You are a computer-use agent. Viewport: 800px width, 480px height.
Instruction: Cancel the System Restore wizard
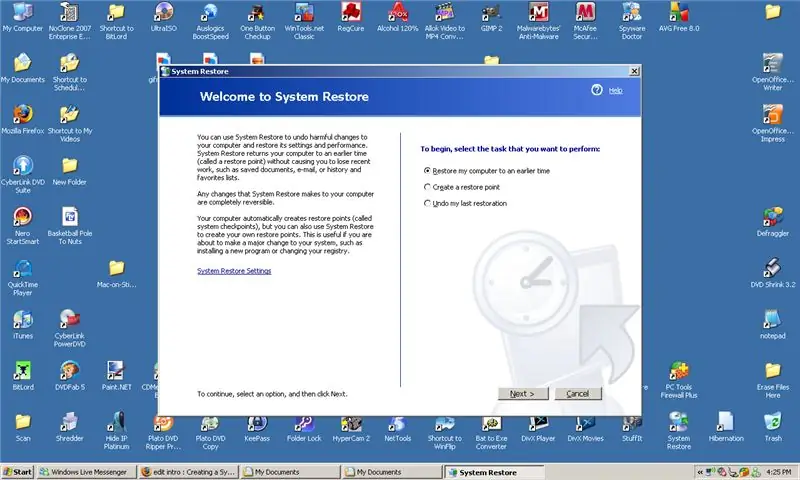[x=577, y=393]
